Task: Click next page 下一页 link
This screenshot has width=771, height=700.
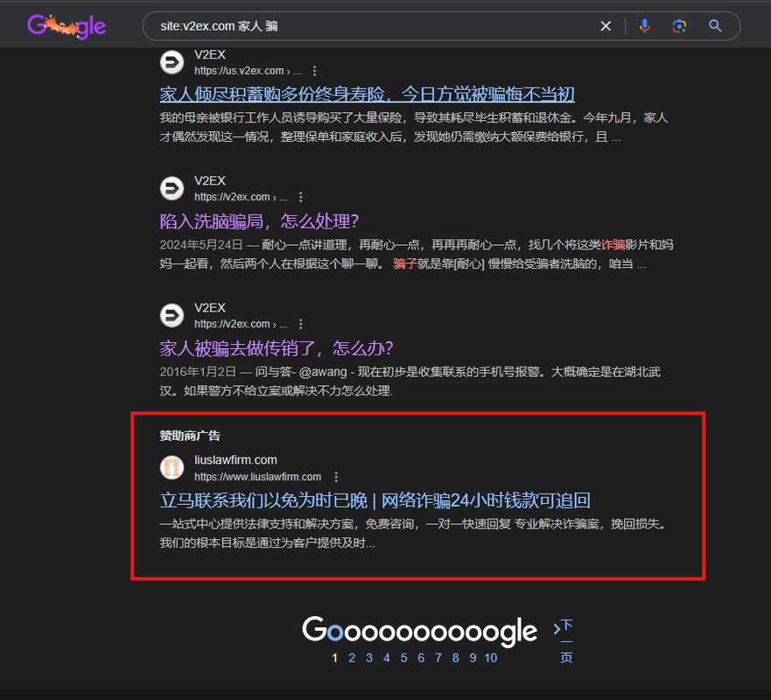Action: tap(566, 641)
